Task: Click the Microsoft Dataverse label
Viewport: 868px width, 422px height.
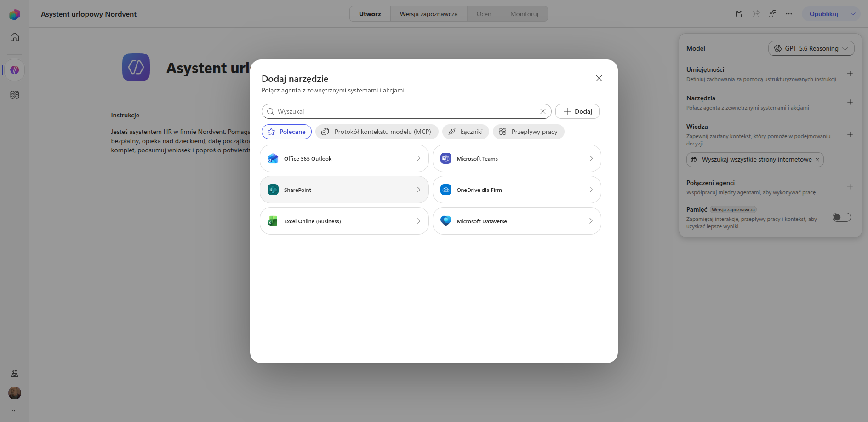Action: pyautogui.click(x=482, y=221)
